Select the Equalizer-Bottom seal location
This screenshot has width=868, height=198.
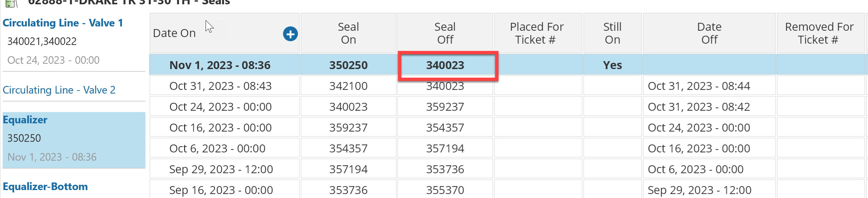point(45,186)
